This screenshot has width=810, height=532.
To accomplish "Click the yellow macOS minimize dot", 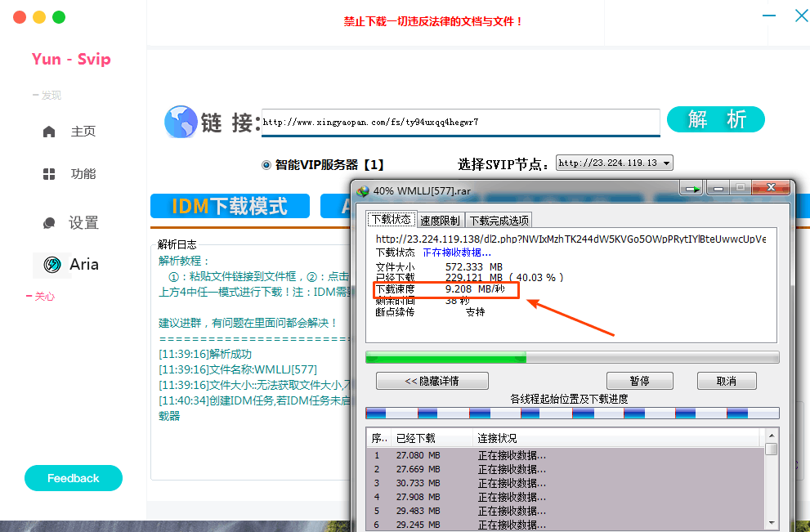I will (x=39, y=17).
